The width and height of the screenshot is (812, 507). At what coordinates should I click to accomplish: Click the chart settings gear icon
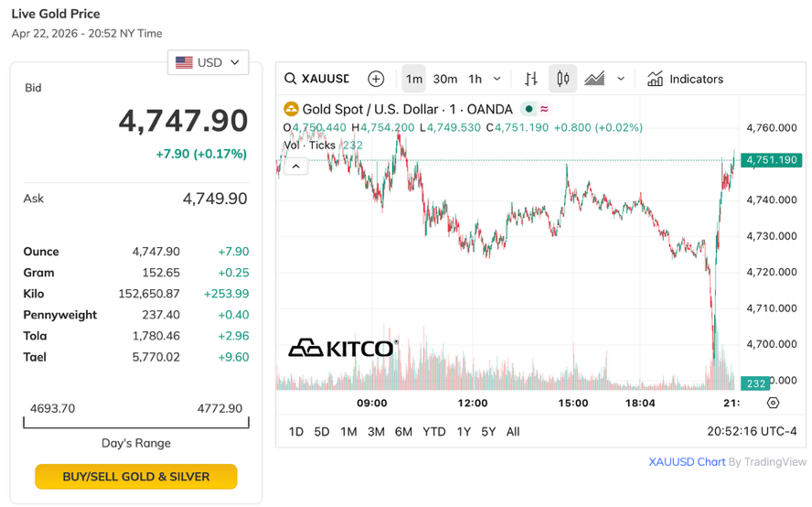pos(773,403)
